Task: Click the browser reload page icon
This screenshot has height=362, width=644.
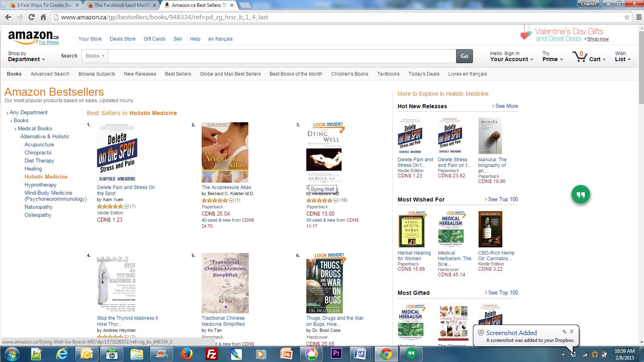Action: tap(31, 17)
